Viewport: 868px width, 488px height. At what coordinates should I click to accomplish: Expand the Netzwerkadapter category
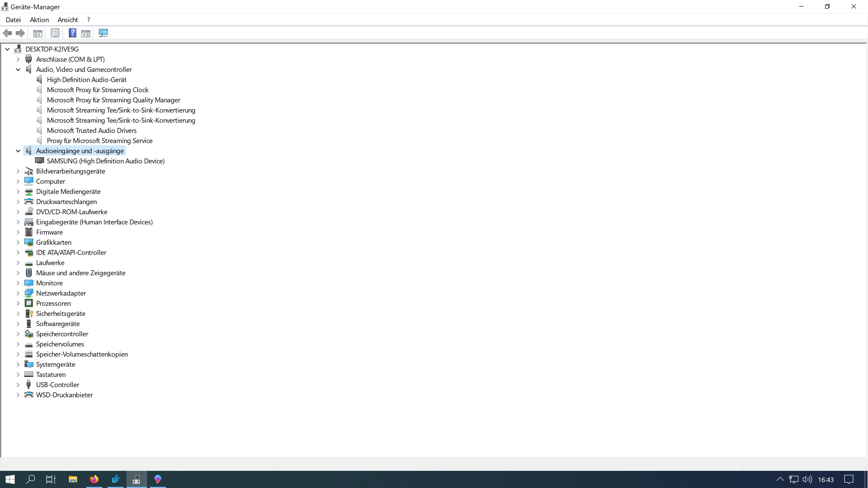(x=18, y=293)
